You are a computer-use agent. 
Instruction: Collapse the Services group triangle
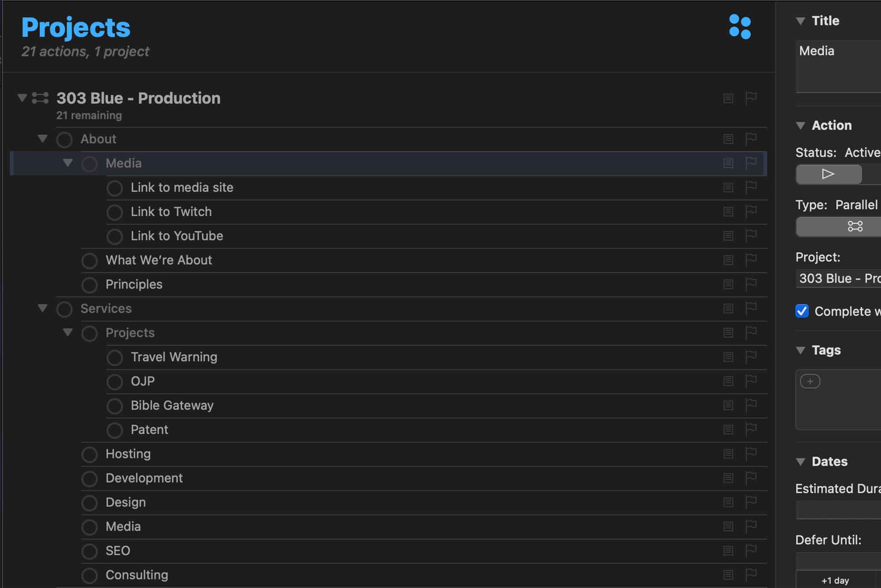(43, 308)
